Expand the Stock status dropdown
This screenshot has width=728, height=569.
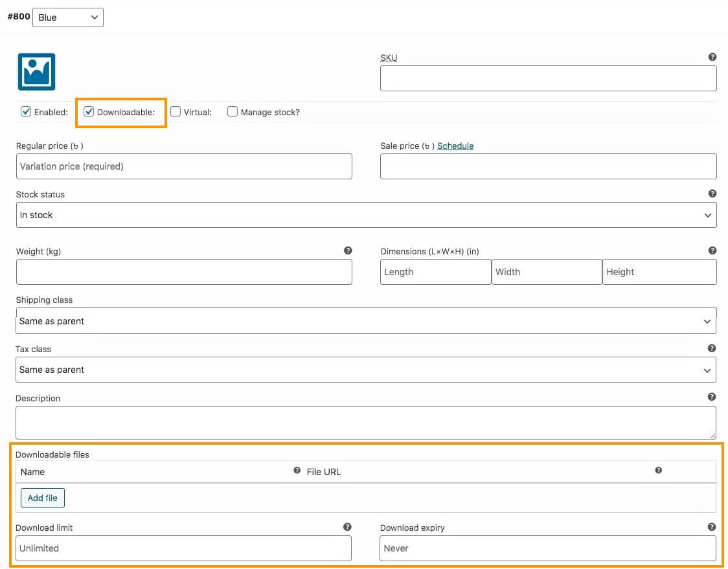(x=366, y=215)
